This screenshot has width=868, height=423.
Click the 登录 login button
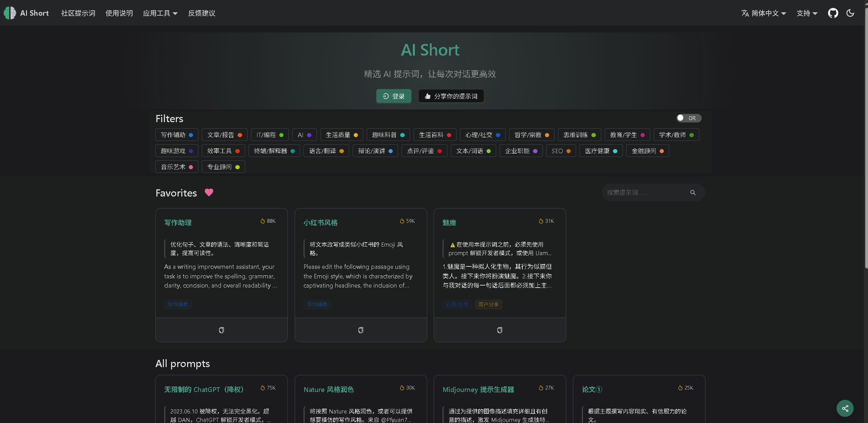394,96
